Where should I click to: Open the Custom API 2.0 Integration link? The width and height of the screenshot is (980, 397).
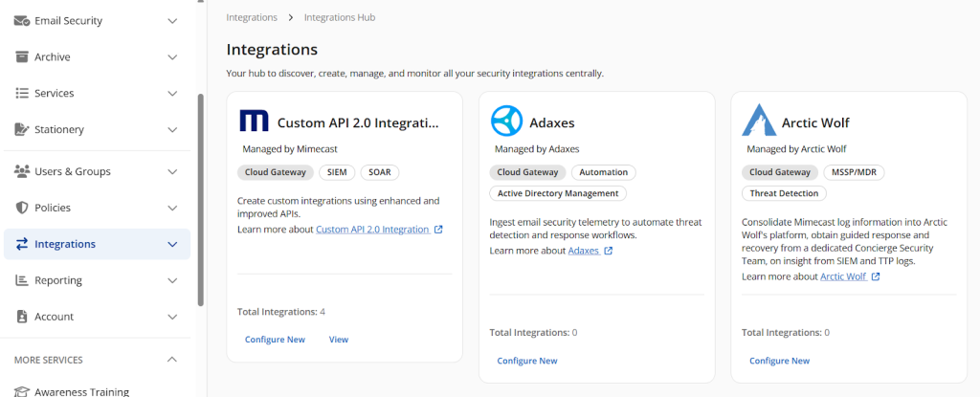tap(372, 230)
